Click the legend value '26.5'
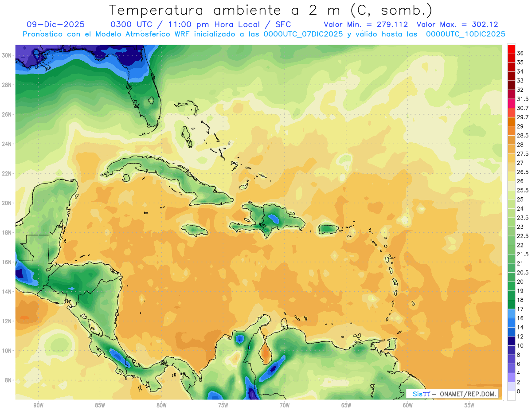The width and height of the screenshot is (532, 411). click(523, 172)
